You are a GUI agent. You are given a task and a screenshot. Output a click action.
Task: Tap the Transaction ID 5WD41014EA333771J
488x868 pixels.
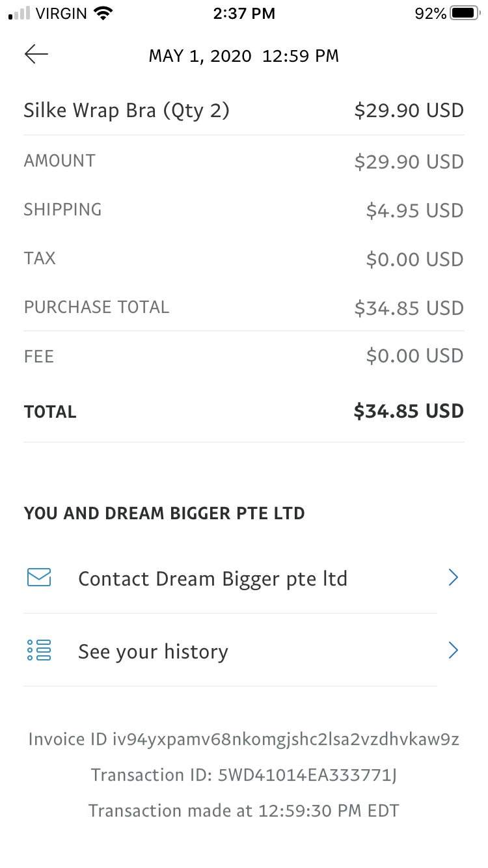[244, 775]
